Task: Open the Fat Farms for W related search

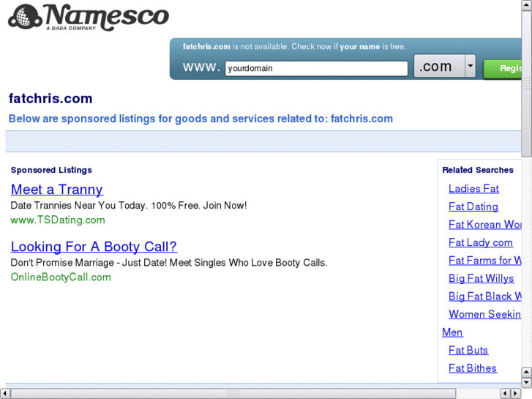Action: click(485, 261)
